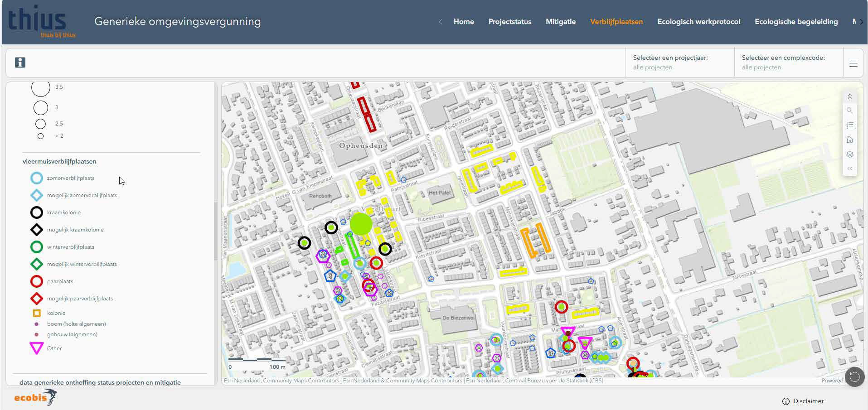Switch to the Mitigatie tab
Viewport: 868px width, 410px height.
[x=560, y=21]
